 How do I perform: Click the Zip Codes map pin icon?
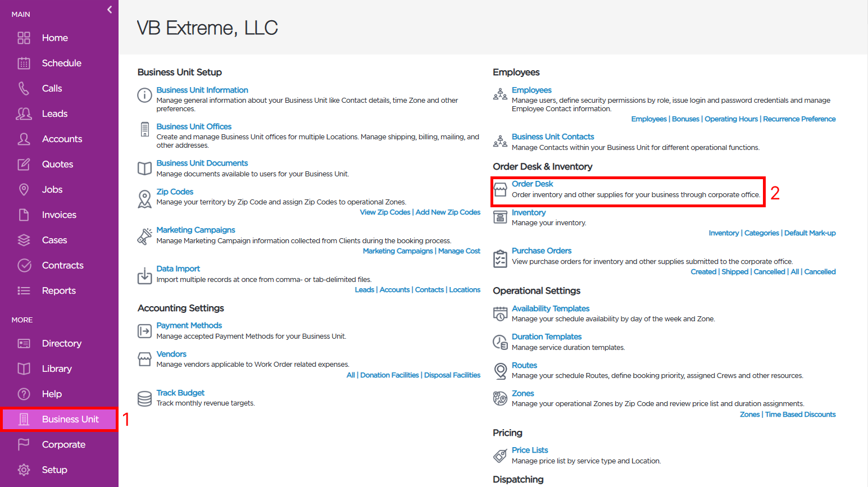(144, 199)
